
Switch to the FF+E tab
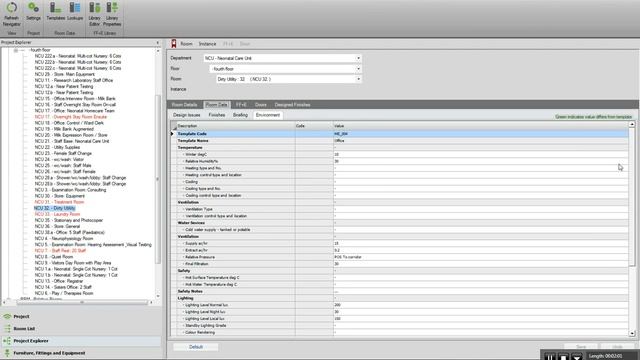(x=241, y=105)
